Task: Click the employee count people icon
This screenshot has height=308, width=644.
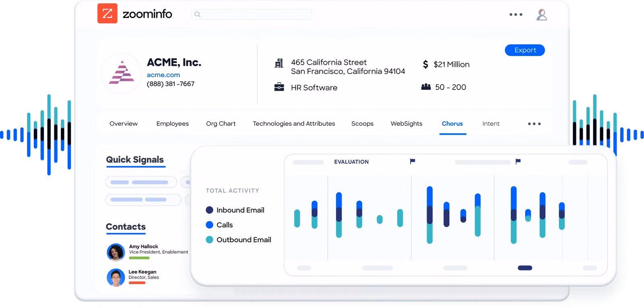Action: pyautogui.click(x=426, y=87)
